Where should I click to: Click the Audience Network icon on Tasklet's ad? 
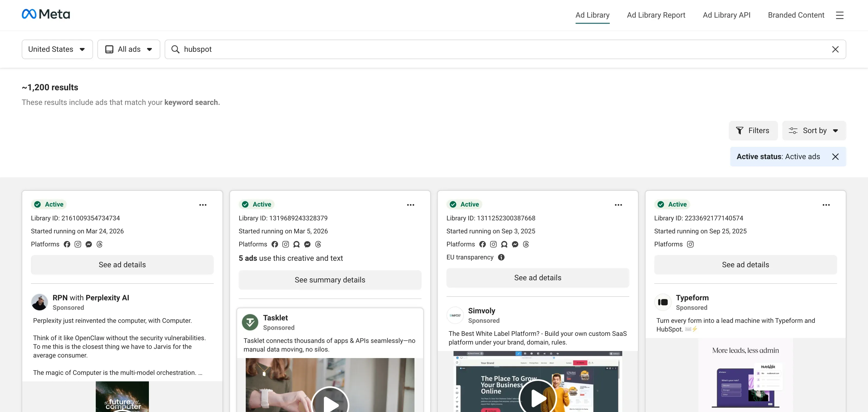[x=296, y=244]
